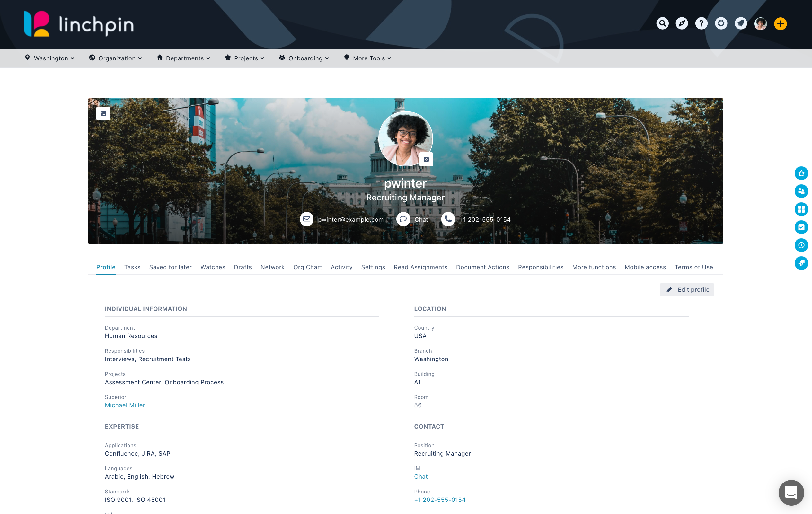Switch to the Org Chart tab
Screen dimensions: 812x514
(x=307, y=267)
